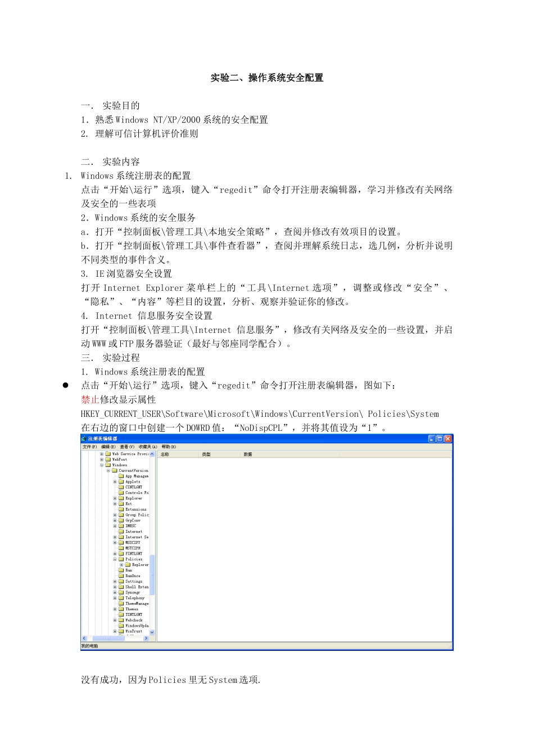Click the document title 实验二、操作系统安全配置
534x756 pixels.
267,78
